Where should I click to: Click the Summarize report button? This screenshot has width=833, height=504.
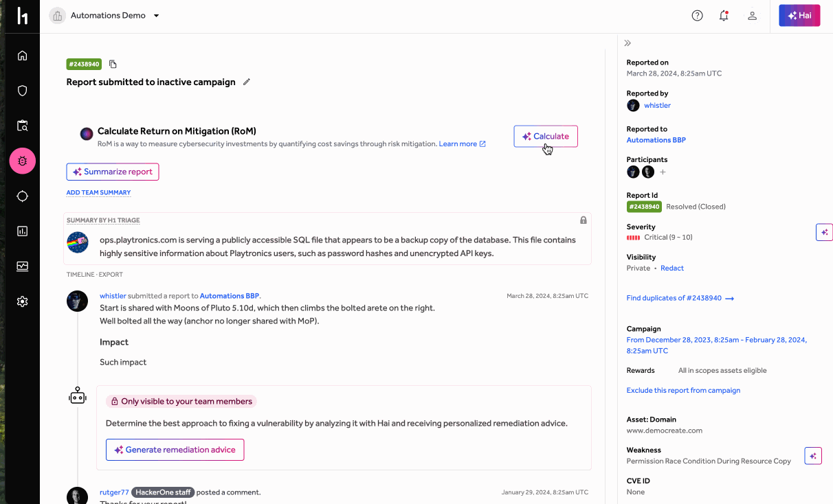coord(113,172)
